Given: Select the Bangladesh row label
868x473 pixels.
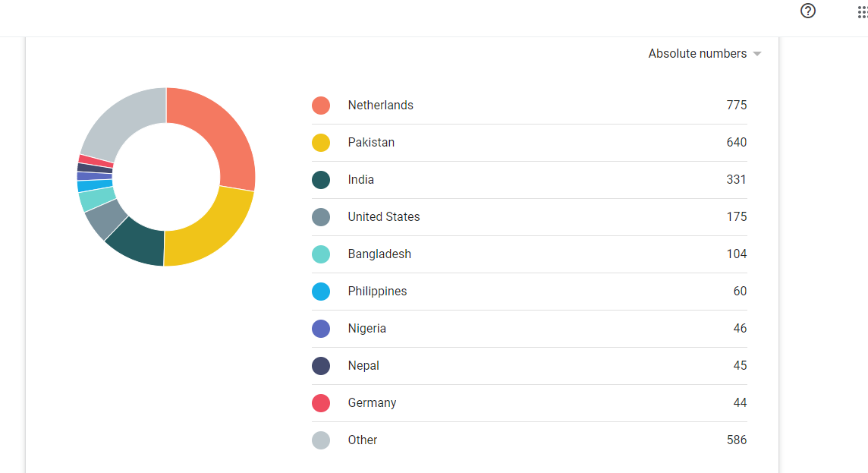Looking at the screenshot, I should 379,254.
